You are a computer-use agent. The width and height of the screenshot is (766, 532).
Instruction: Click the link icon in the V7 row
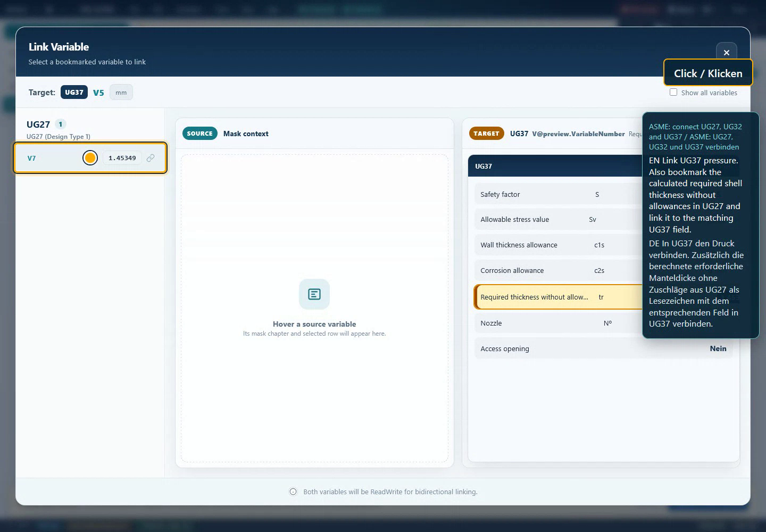151,158
